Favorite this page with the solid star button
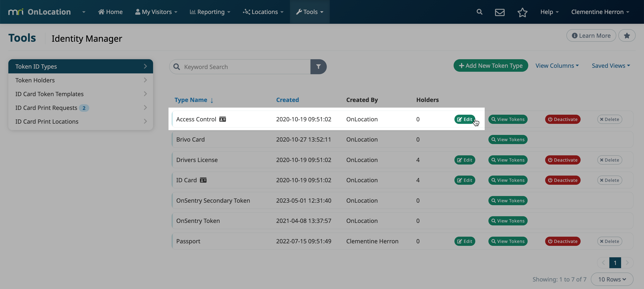 pos(627,35)
